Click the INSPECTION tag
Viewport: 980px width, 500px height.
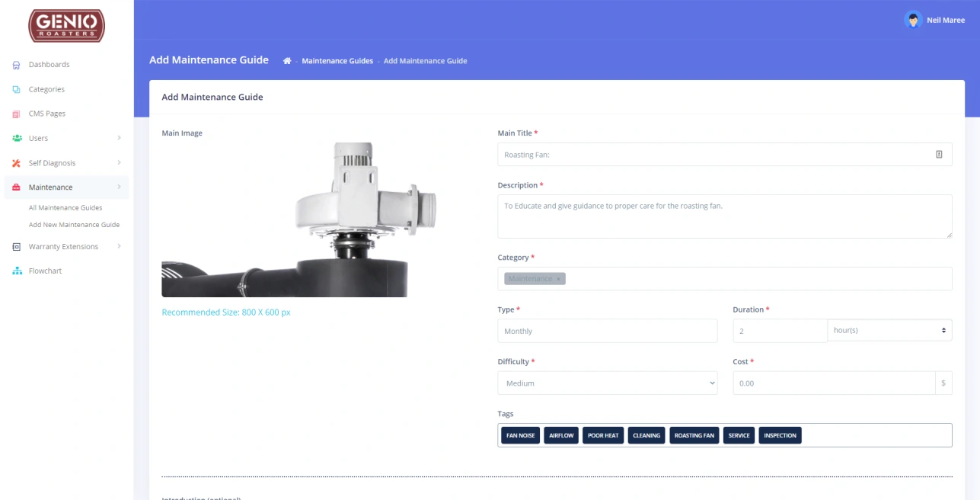780,435
